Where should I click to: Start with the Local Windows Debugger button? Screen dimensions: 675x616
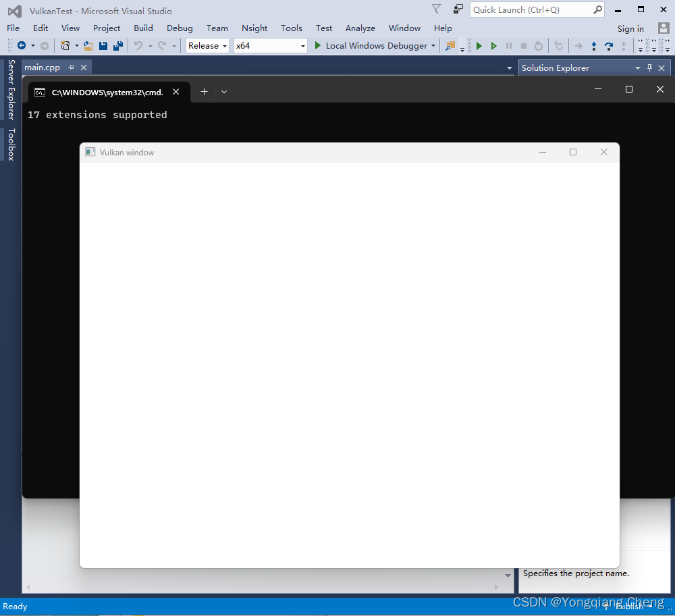click(371, 46)
